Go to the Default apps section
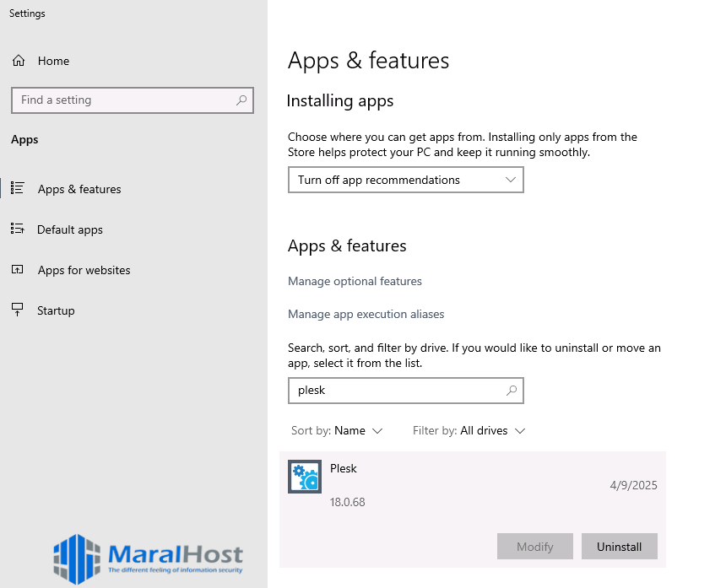 (70, 229)
